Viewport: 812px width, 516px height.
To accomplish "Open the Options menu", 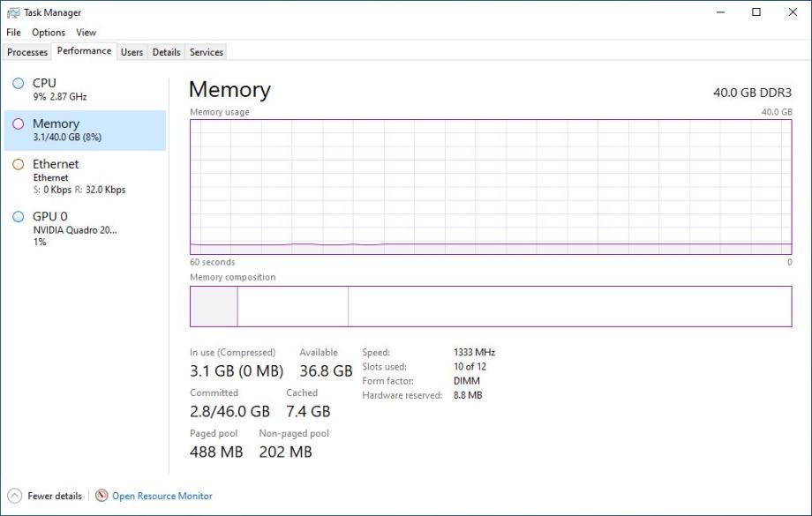I will pyautogui.click(x=49, y=33).
